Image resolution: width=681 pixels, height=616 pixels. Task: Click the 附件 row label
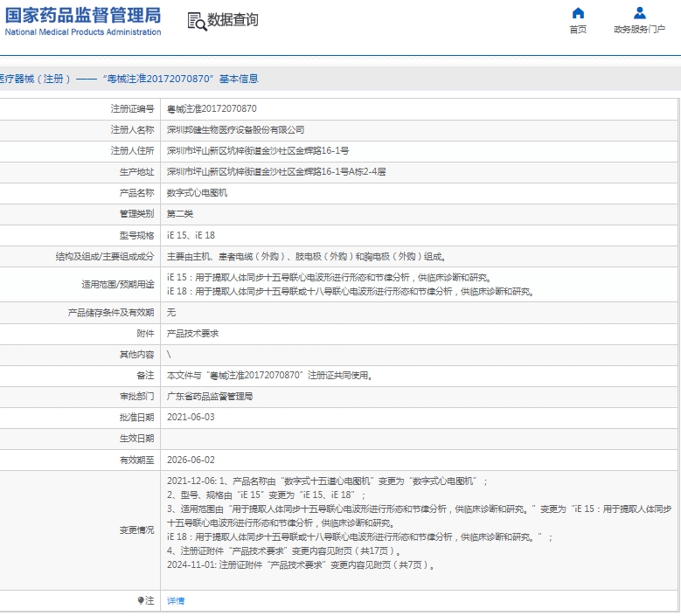click(x=145, y=334)
